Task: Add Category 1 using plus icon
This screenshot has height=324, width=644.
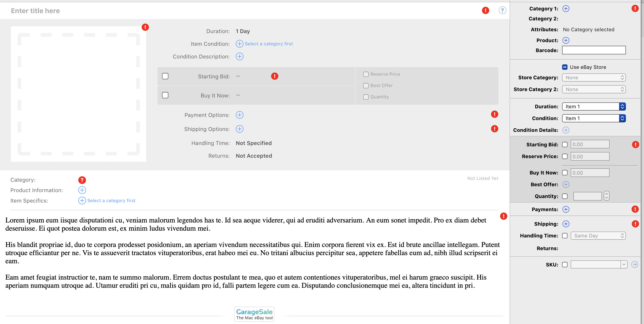Action: 566,9
